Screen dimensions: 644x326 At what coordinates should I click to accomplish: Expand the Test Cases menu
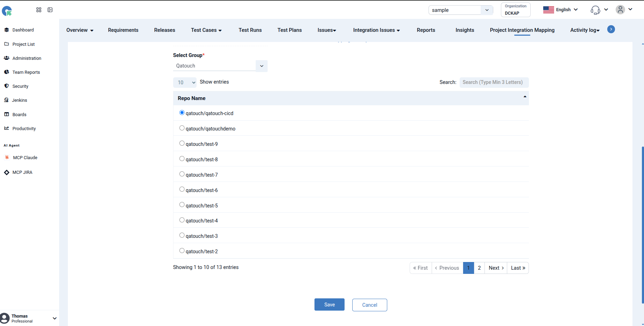point(206,30)
